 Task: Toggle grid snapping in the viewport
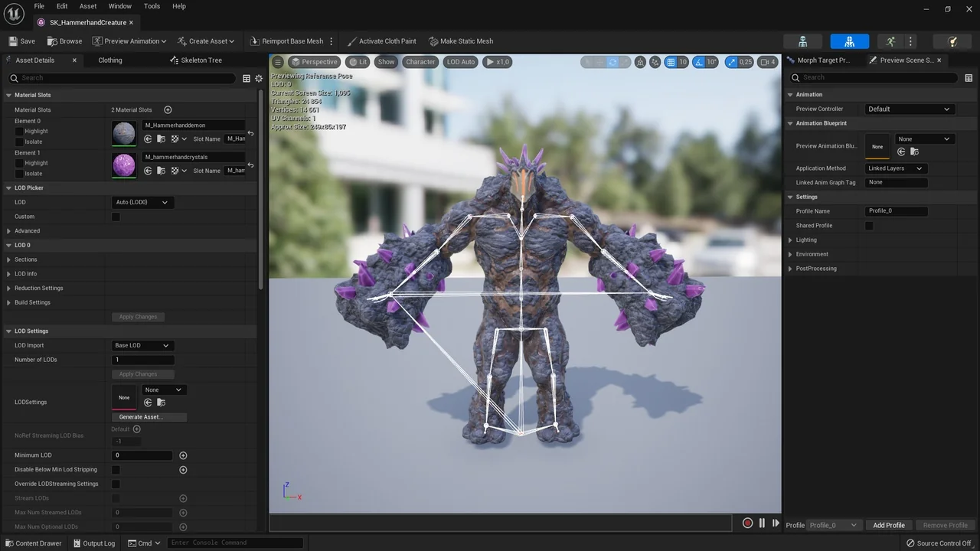671,62
